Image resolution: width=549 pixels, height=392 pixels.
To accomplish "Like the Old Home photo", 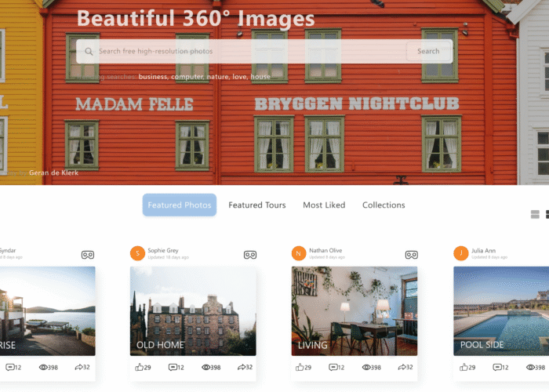I will pyautogui.click(x=140, y=367).
